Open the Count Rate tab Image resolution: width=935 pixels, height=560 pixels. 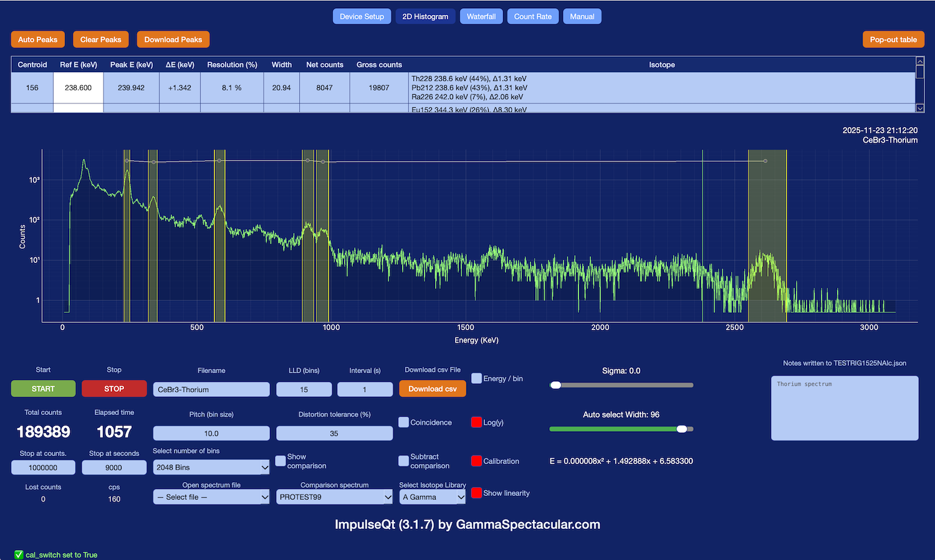coord(533,16)
